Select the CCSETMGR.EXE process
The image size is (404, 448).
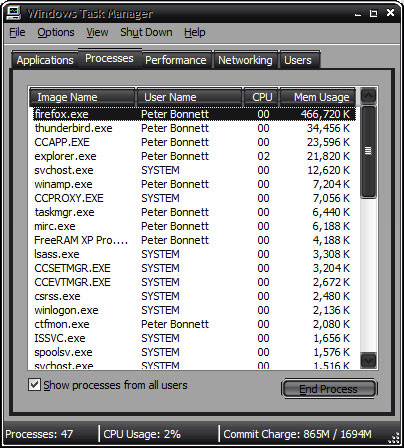click(194, 268)
